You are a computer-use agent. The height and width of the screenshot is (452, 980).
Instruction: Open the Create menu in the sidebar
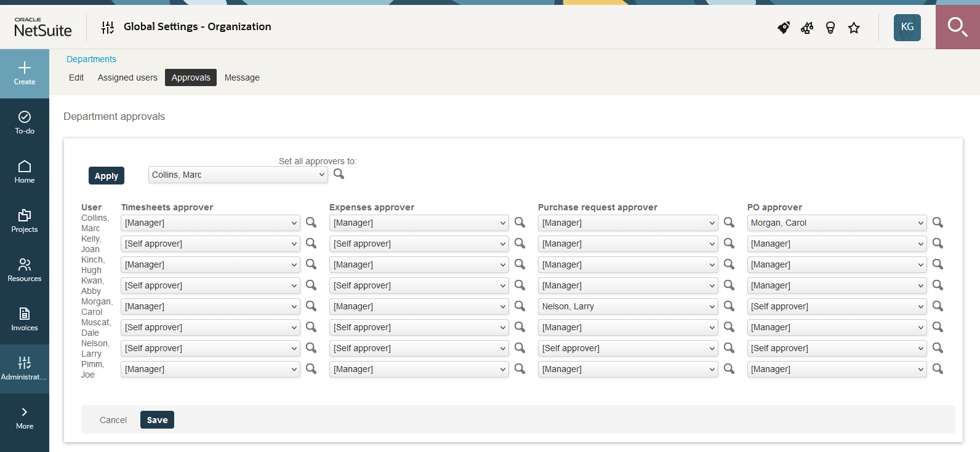click(x=25, y=73)
